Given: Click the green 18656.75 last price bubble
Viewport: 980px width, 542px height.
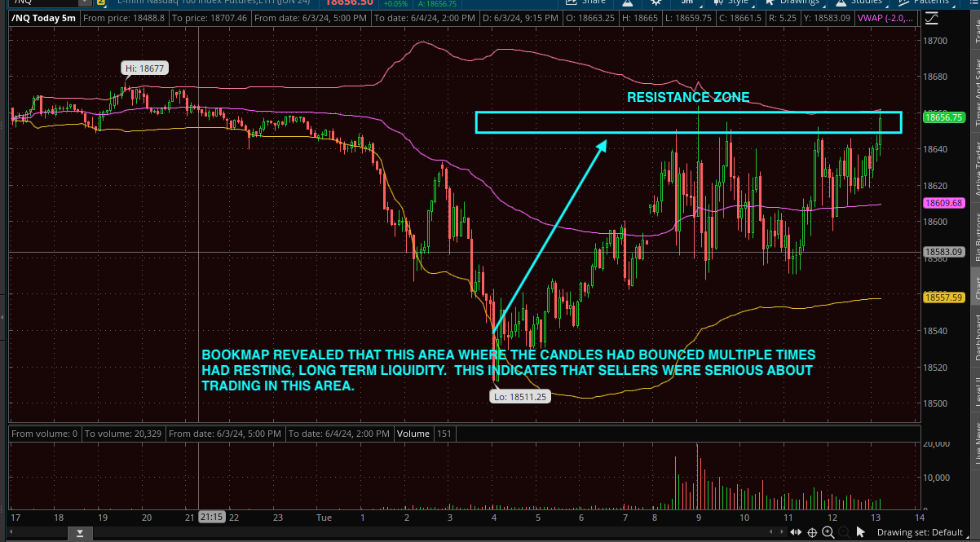Looking at the screenshot, I should (944, 117).
